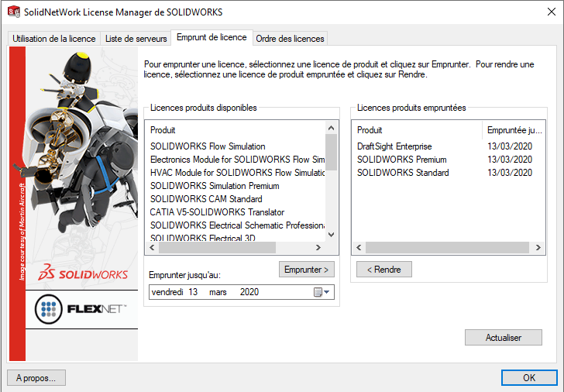The height and width of the screenshot is (392, 564).
Task: Click weekday vendredi in date field
Action: pos(167,292)
